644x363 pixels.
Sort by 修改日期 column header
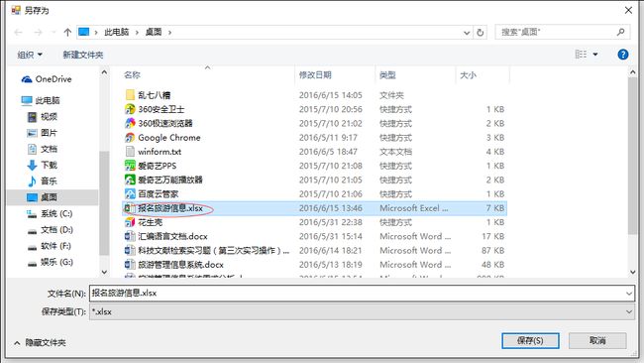315,74
